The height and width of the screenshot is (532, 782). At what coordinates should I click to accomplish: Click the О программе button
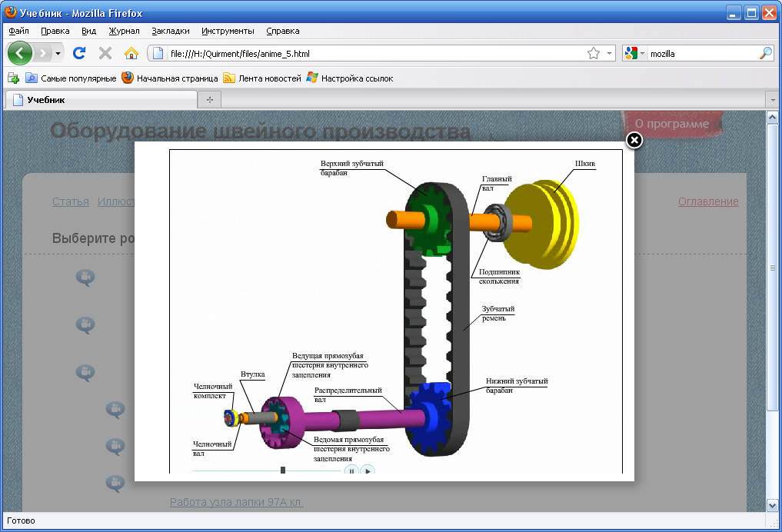[x=672, y=124]
